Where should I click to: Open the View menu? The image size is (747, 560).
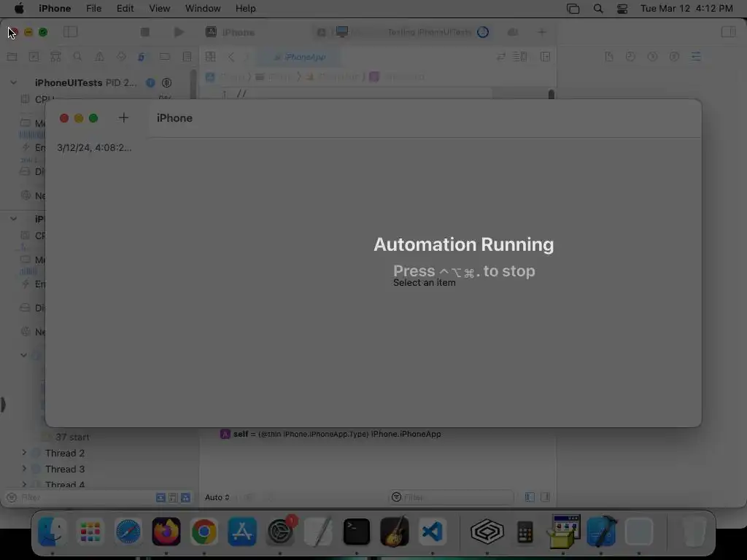[x=159, y=9]
